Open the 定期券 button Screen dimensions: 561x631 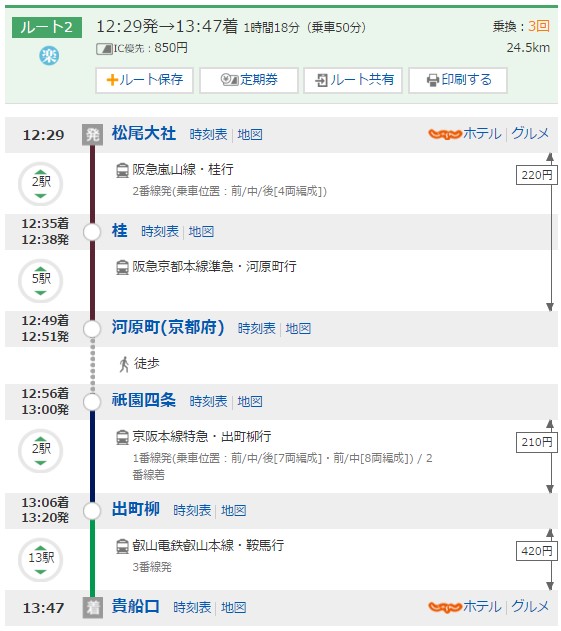coord(249,80)
